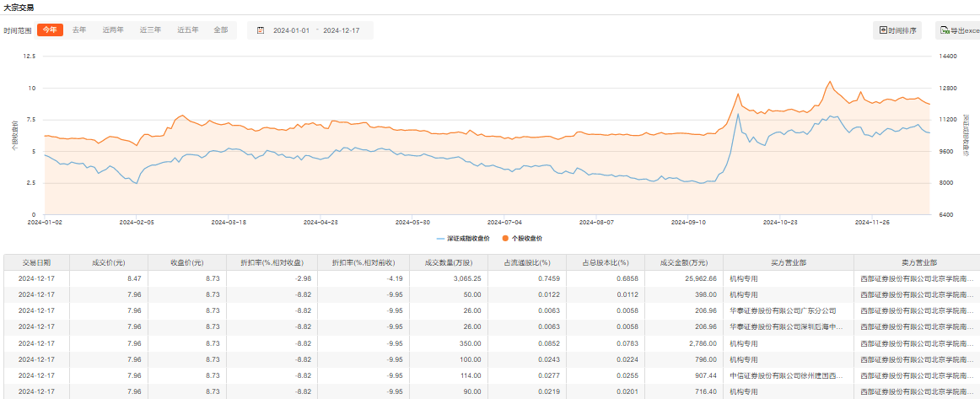Open the end date field showing 2024-12-17
Viewport: 980px width, 399px height.
click(341, 30)
